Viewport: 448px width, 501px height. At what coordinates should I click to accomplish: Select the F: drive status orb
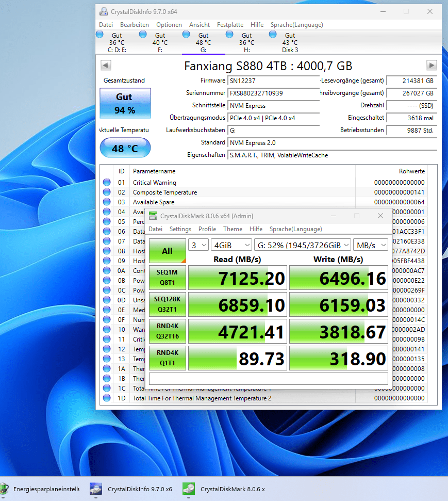click(x=143, y=34)
